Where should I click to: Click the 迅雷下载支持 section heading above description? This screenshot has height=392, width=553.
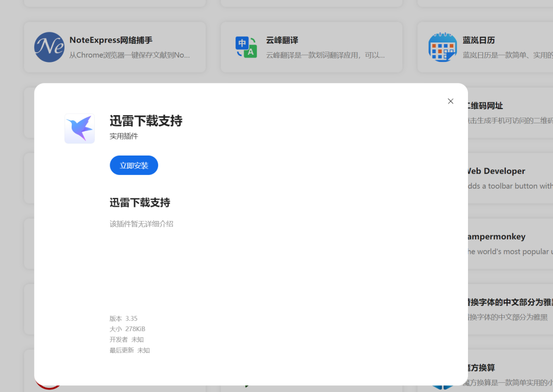(x=140, y=202)
